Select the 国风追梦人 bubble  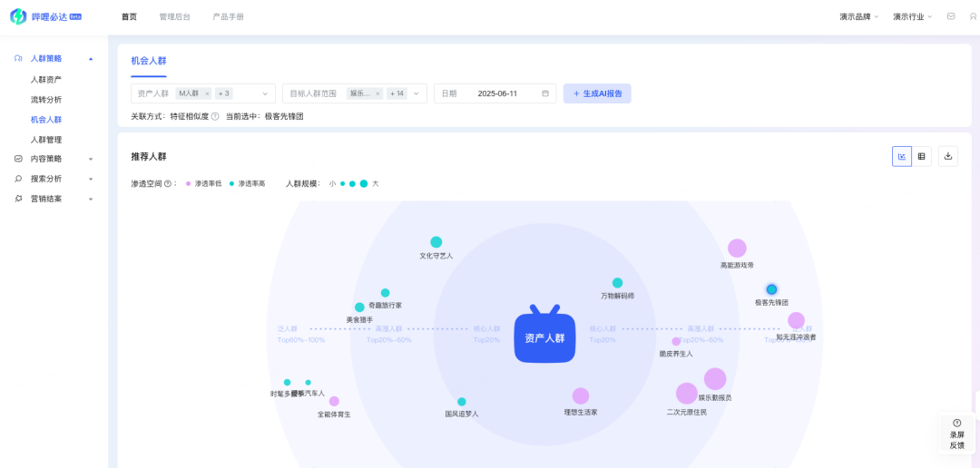pyautogui.click(x=462, y=402)
